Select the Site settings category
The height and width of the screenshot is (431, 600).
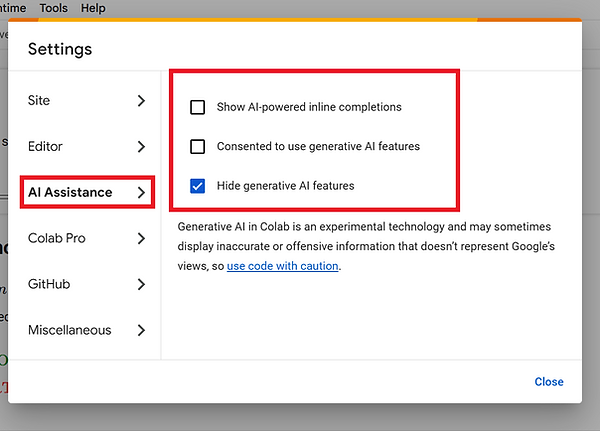tap(39, 101)
